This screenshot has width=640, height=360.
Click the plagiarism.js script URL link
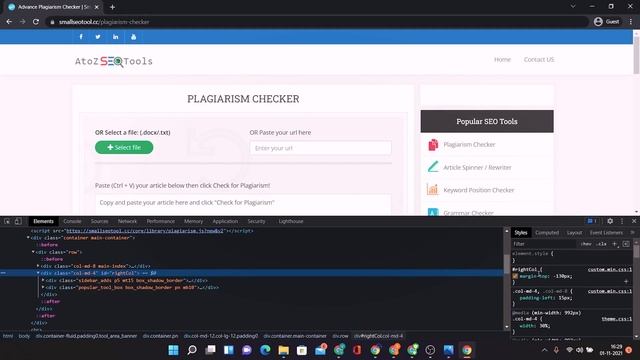pyautogui.click(x=145, y=231)
